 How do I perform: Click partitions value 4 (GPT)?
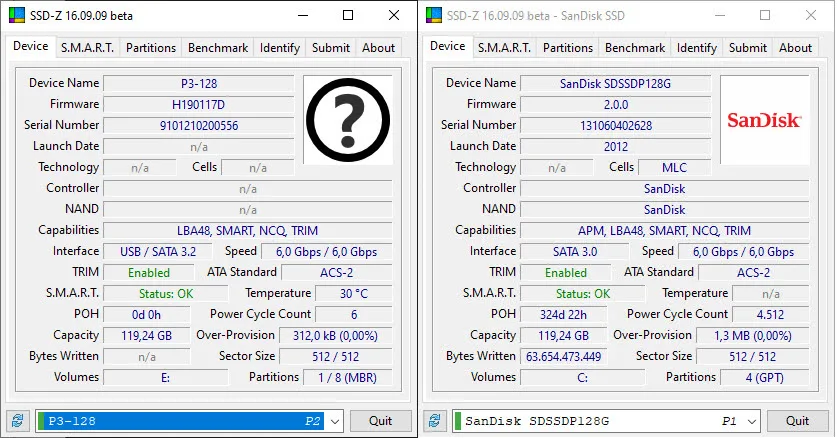pyautogui.click(x=764, y=377)
